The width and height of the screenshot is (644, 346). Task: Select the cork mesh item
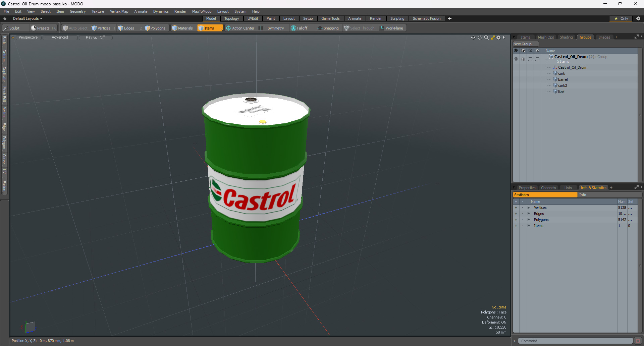click(x=561, y=73)
